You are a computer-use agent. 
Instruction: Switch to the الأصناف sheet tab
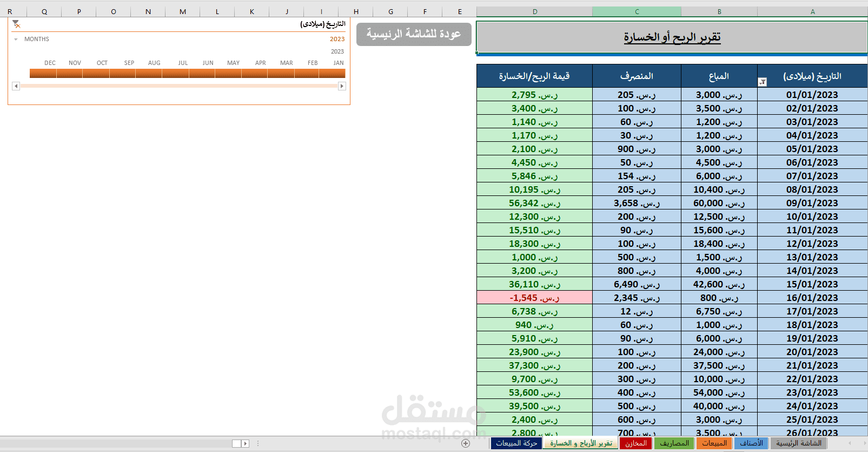751,443
